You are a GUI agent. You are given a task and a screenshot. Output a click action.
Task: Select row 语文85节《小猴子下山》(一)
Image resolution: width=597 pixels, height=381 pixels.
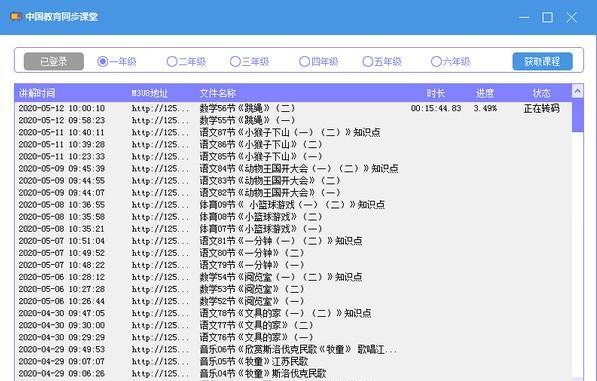(293, 156)
